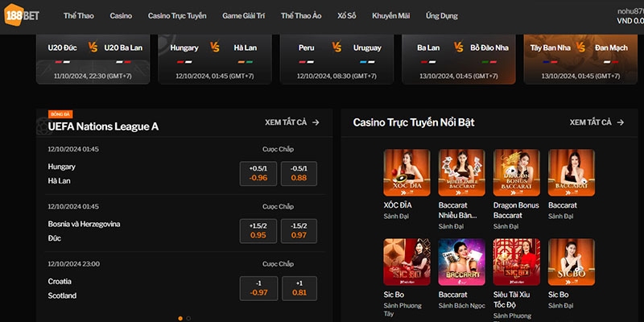Open the Peru vs Uruguay match card
Screen dimensions: 644x322
pos(336,60)
